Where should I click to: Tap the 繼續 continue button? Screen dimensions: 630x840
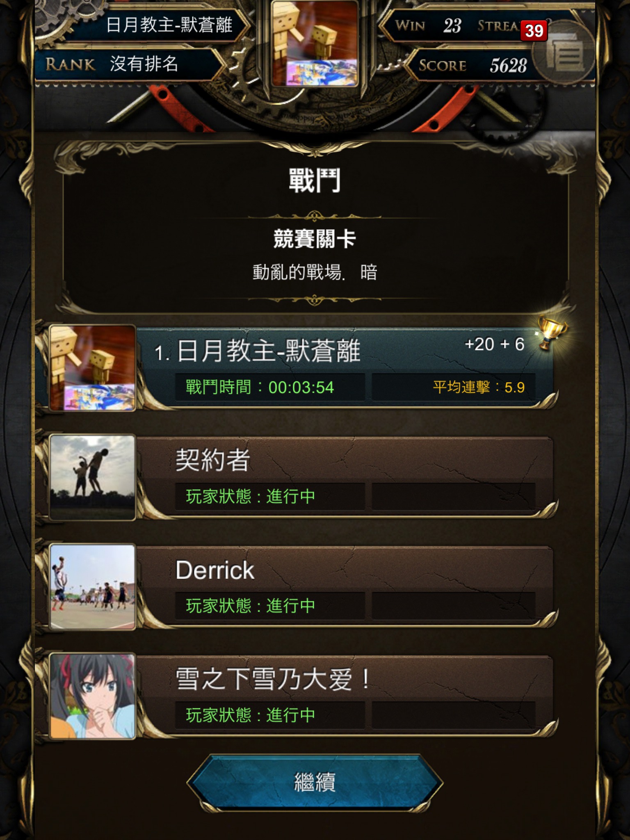tap(315, 782)
